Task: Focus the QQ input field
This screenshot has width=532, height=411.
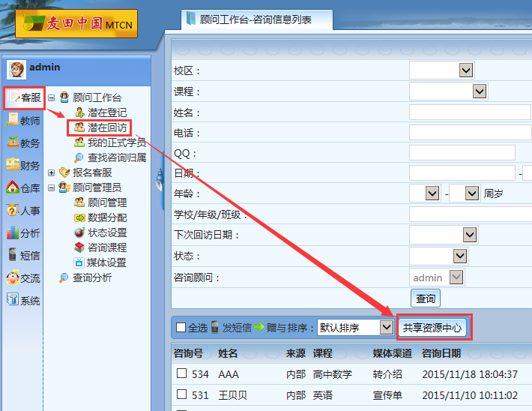Action: (x=462, y=153)
